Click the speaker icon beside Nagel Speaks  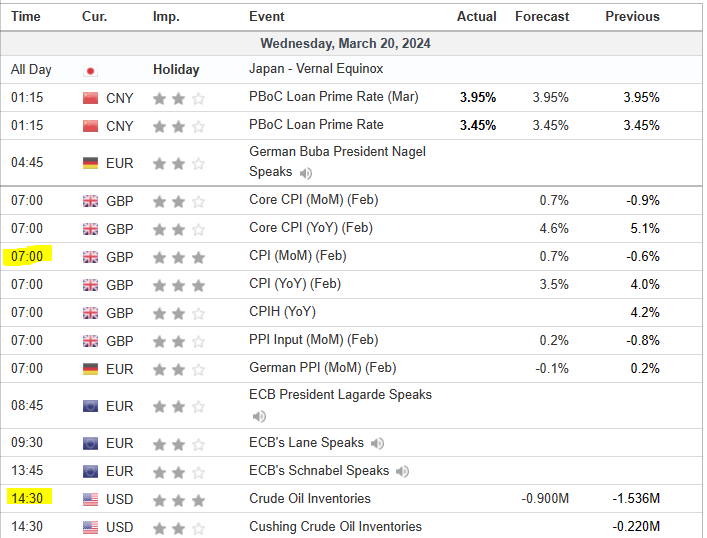(x=306, y=172)
